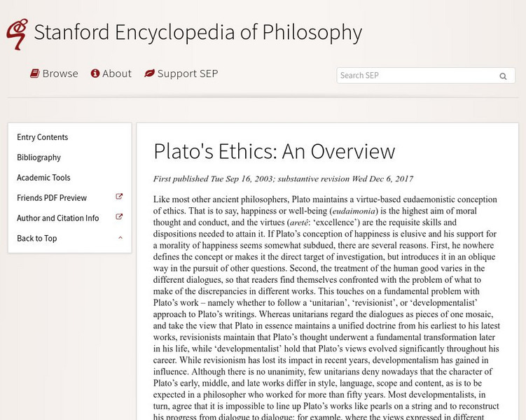Open Academic Tools link
526x420 pixels.
tap(43, 178)
